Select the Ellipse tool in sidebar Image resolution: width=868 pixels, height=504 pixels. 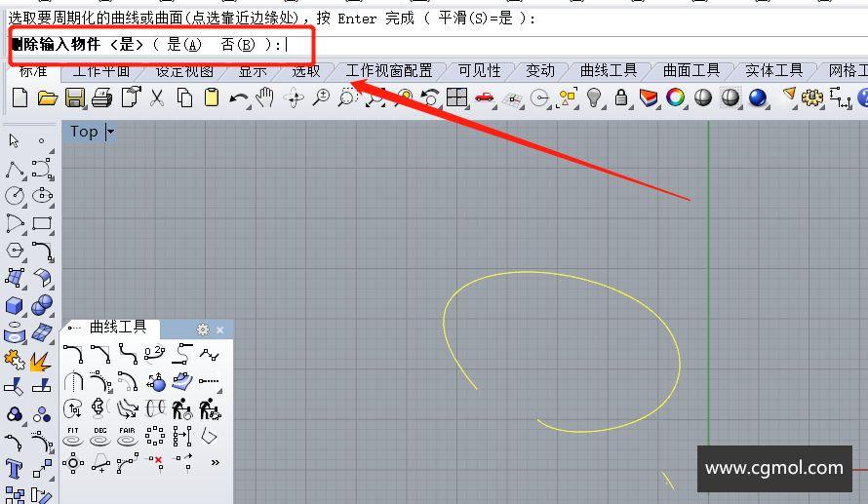(42, 196)
